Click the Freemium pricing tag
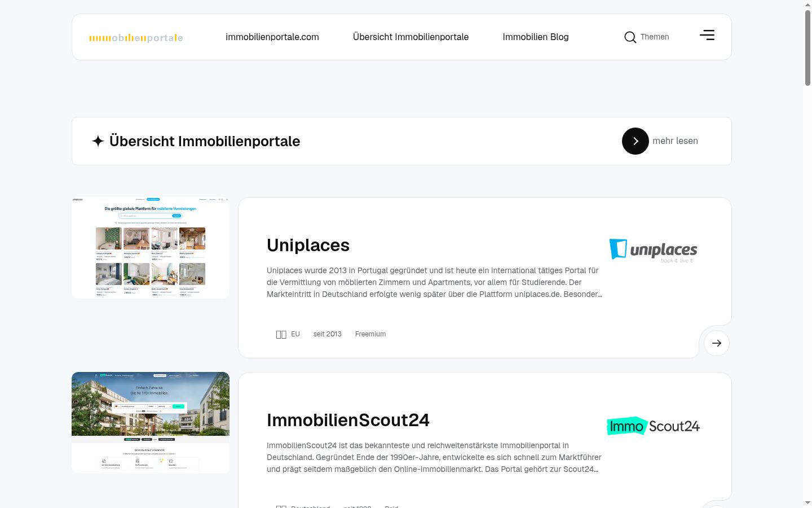This screenshot has width=812, height=508. 370,334
